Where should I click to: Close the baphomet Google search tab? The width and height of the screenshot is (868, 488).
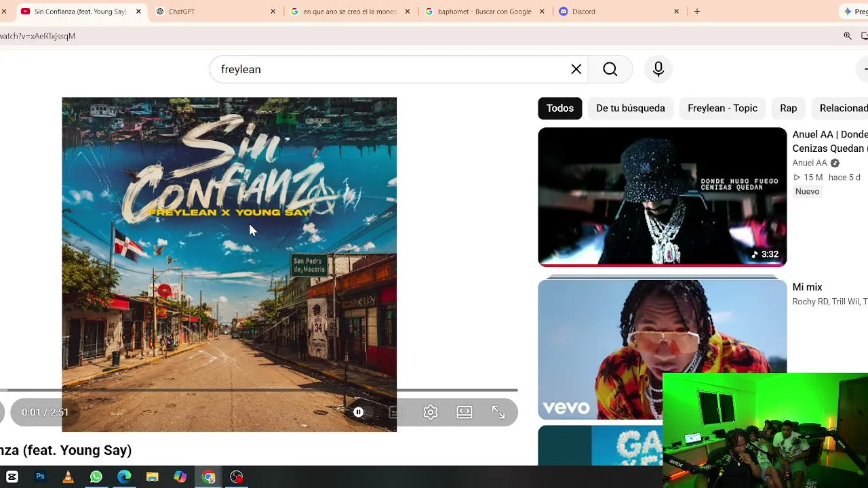(542, 12)
